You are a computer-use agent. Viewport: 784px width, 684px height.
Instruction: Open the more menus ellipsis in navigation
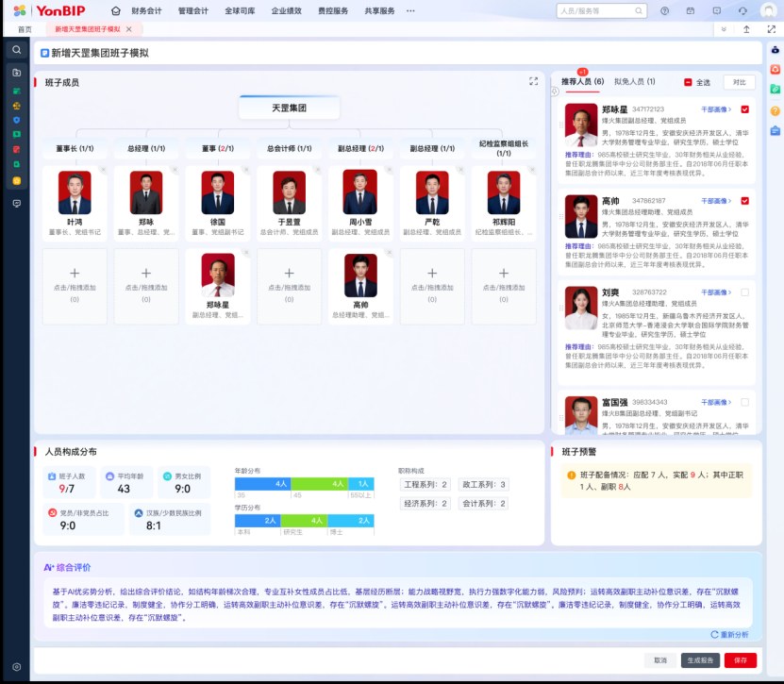coord(410,10)
